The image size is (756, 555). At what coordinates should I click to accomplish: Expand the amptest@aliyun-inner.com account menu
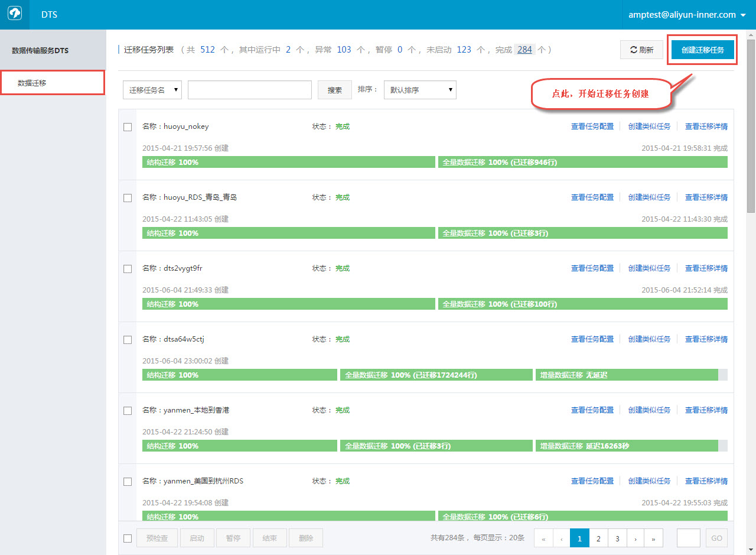(689, 15)
